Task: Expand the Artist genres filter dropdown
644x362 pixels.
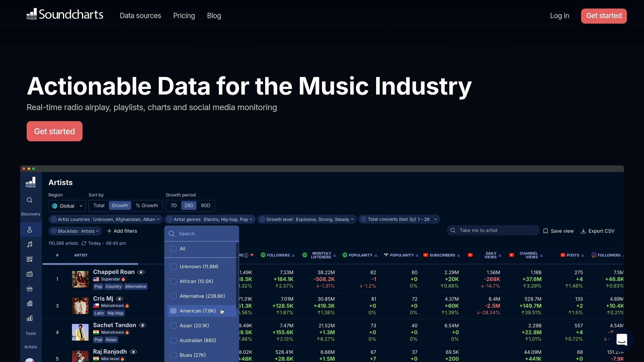Action: pos(251,219)
